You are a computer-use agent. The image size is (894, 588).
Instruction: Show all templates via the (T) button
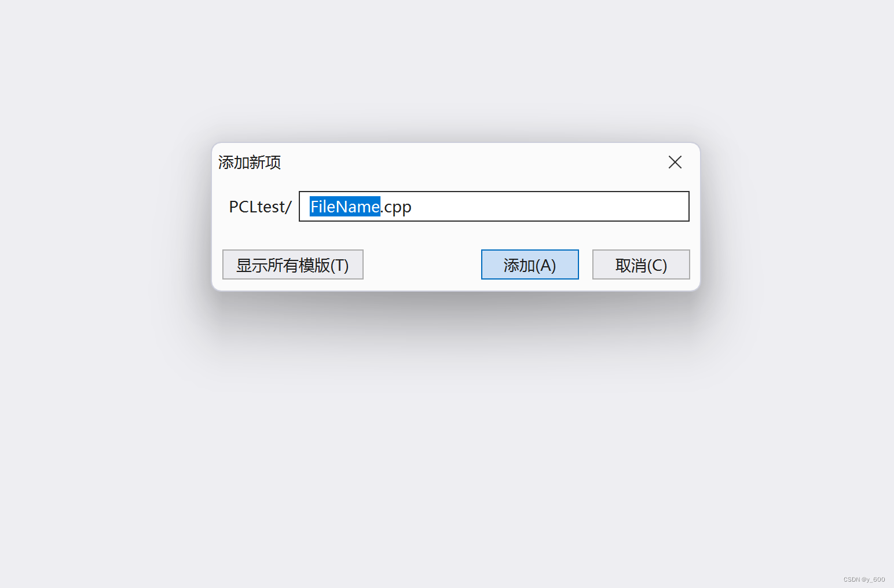point(293,264)
